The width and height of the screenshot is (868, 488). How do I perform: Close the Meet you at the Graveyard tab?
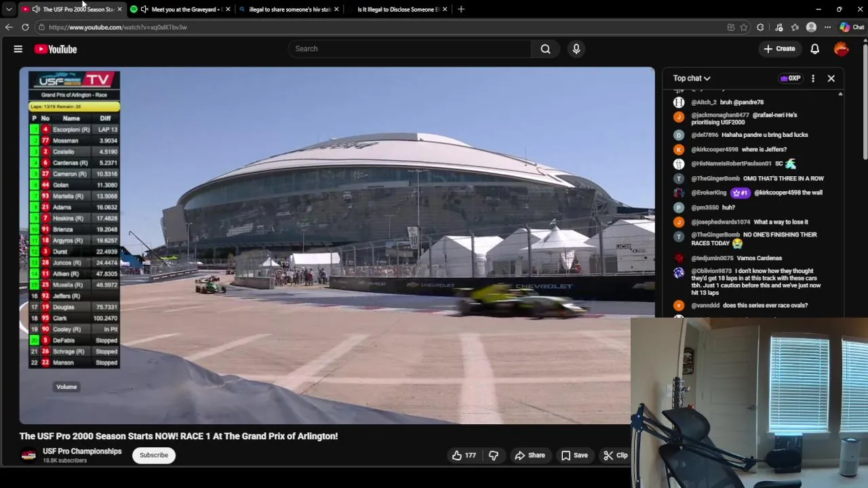point(228,9)
